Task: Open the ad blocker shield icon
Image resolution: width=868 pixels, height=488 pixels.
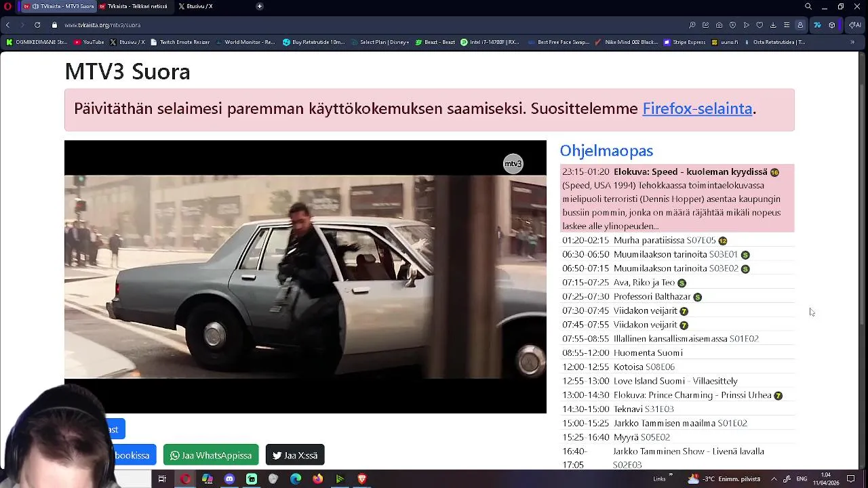Action: (732, 25)
